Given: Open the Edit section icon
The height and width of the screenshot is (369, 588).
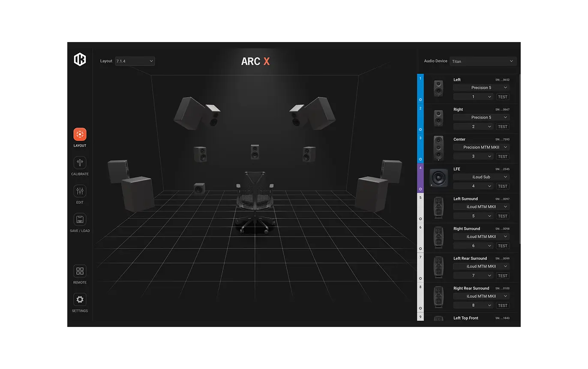Looking at the screenshot, I should click(x=80, y=191).
